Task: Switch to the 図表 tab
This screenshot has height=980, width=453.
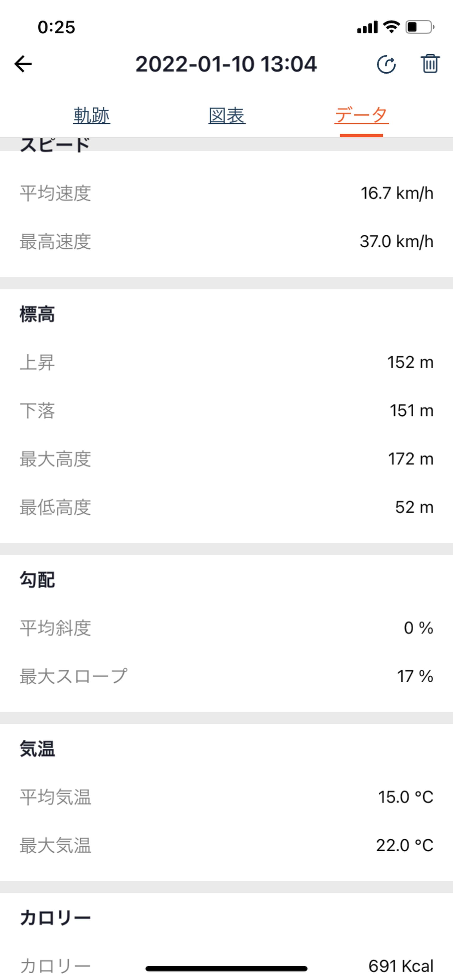Action: 227,115
